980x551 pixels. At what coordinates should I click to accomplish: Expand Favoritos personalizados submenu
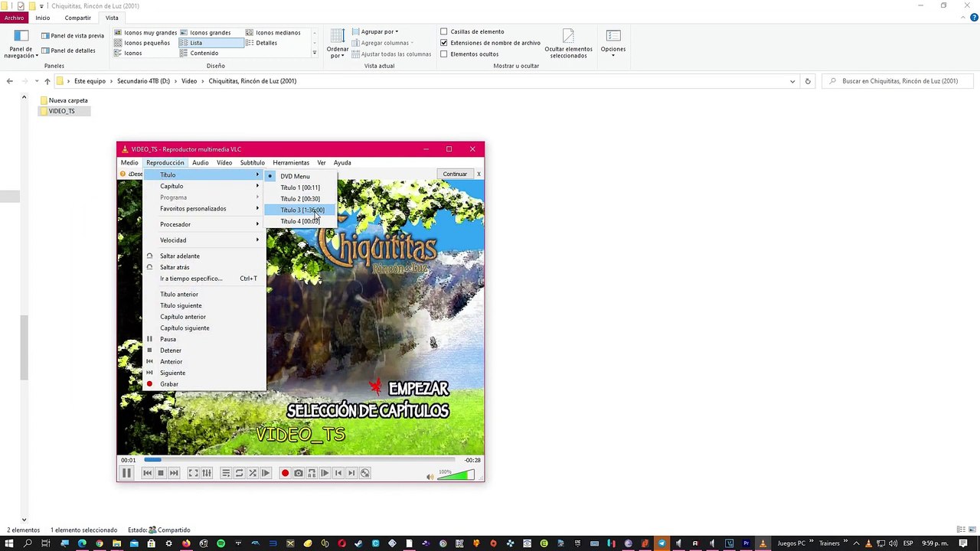(x=204, y=208)
